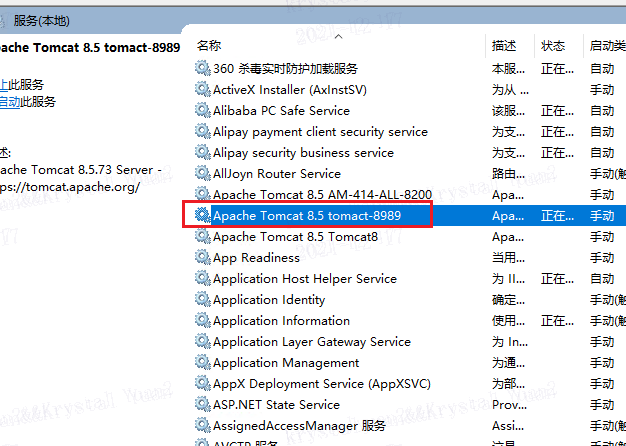The height and width of the screenshot is (446, 626).
Task: Click gear icon of Alipay payment client security service
Action: click(x=203, y=131)
